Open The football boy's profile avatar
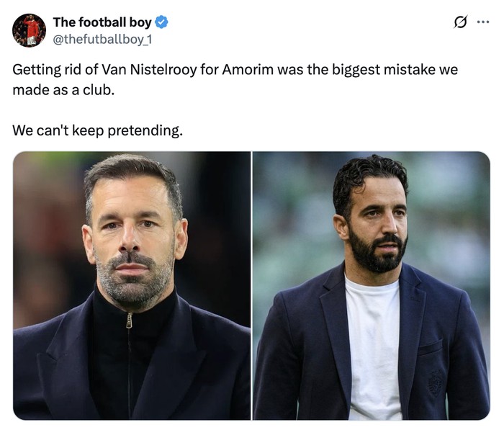Viewport: 504px width, 435px height. (x=29, y=30)
